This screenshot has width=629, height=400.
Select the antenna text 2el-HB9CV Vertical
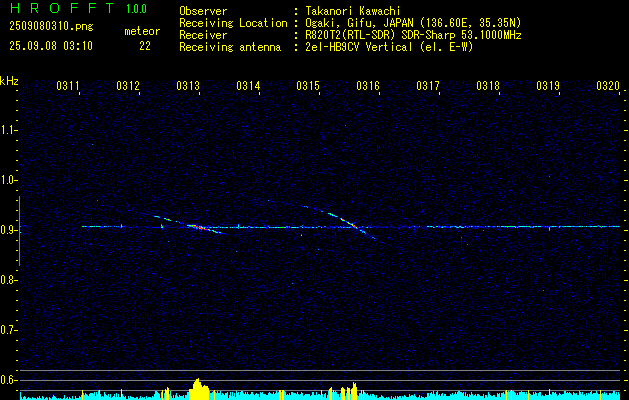coord(359,47)
